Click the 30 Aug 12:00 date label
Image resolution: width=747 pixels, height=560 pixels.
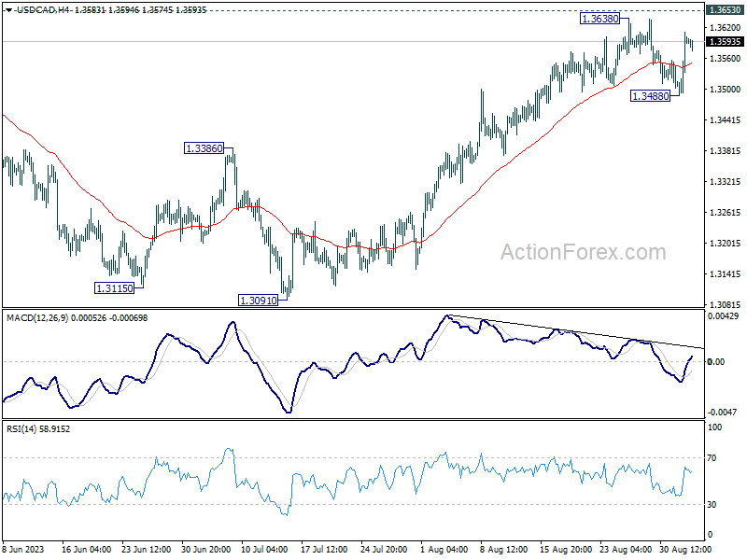point(685,550)
